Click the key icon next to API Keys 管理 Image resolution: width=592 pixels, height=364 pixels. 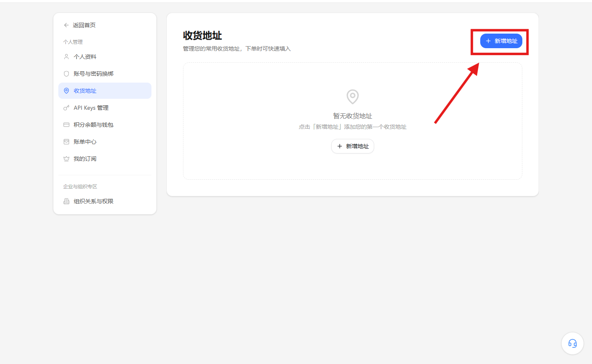click(66, 108)
